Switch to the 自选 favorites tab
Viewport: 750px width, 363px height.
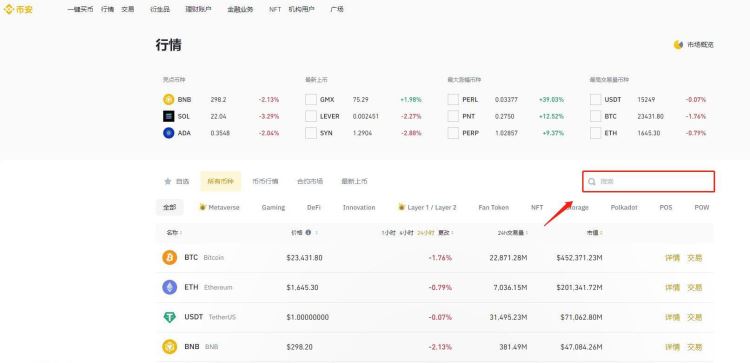tap(176, 181)
